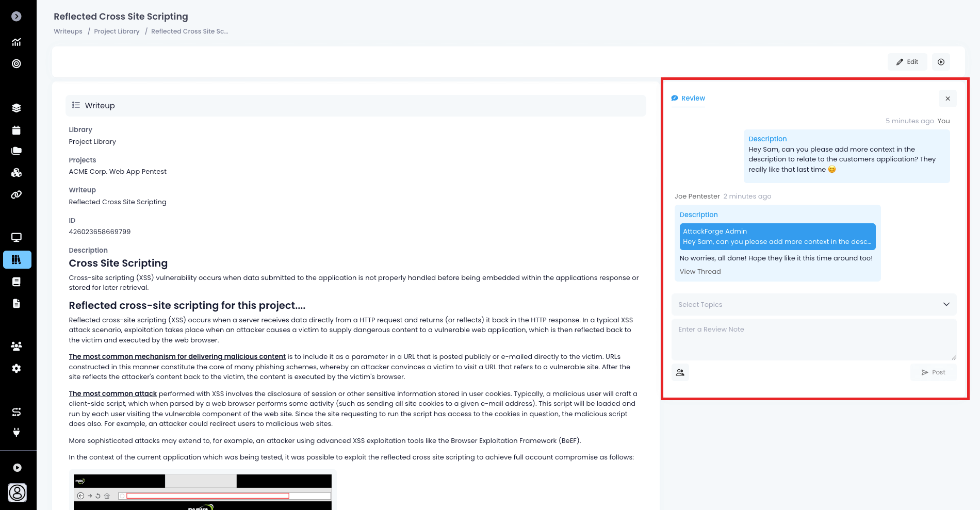Click the play circle button beside Edit
Image resolution: width=980 pixels, height=510 pixels.
click(x=941, y=62)
